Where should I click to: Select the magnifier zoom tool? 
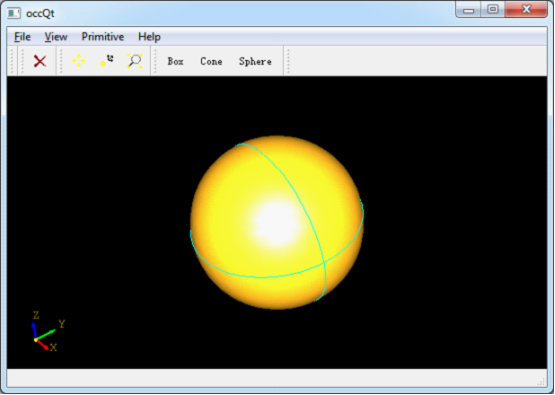click(135, 61)
